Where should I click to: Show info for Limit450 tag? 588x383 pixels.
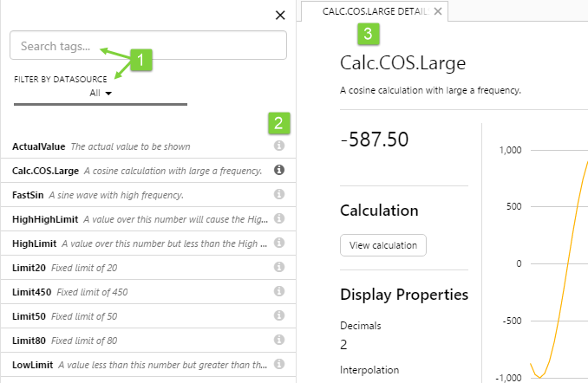coord(279,292)
